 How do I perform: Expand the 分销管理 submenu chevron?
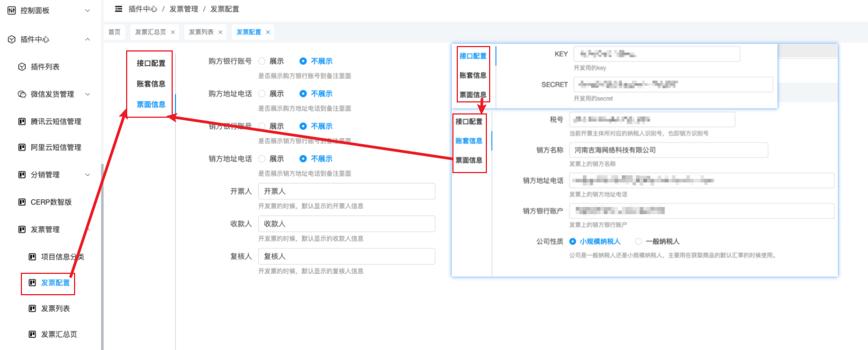tap(88, 175)
